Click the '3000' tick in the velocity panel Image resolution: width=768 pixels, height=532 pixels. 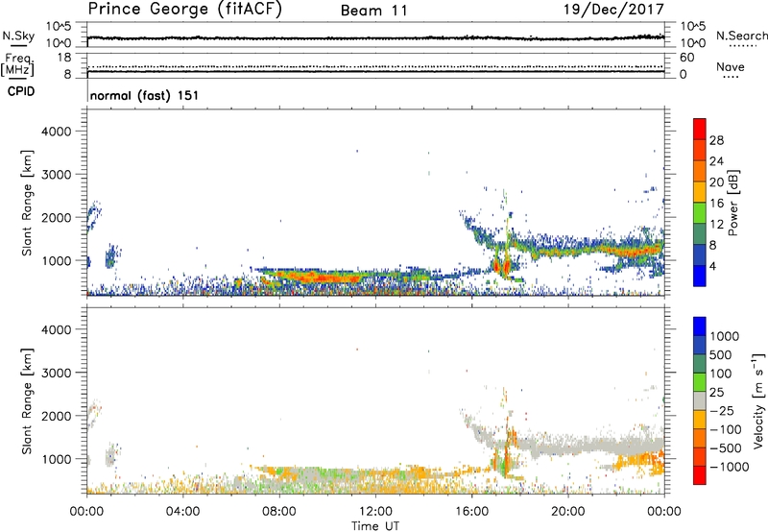point(57,373)
